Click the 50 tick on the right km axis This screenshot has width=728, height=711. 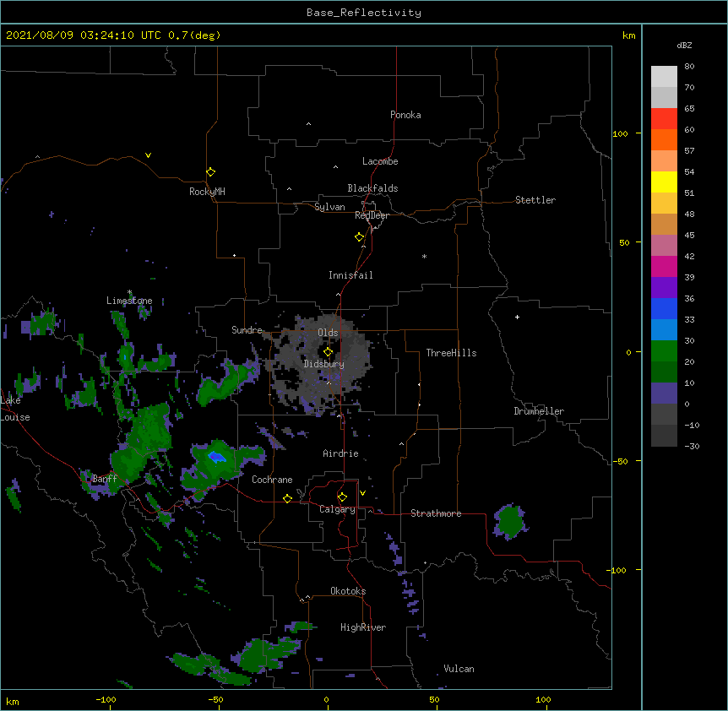pos(624,242)
